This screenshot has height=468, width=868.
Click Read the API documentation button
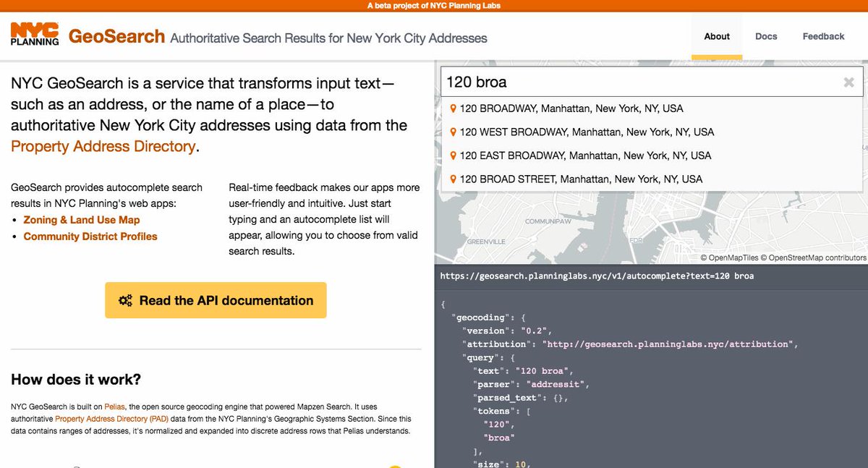tap(216, 300)
